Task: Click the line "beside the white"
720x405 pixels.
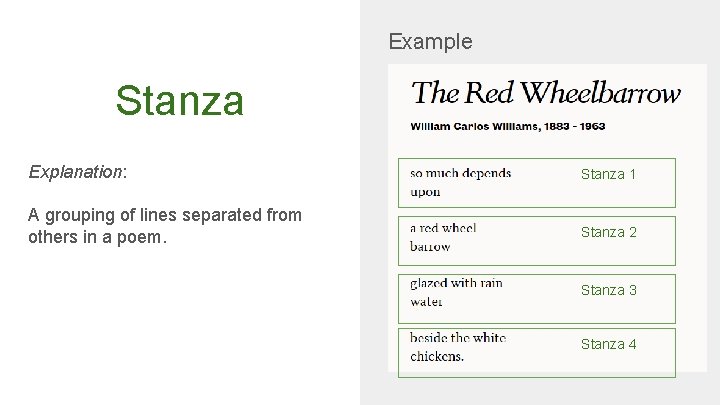Action: 458,338
